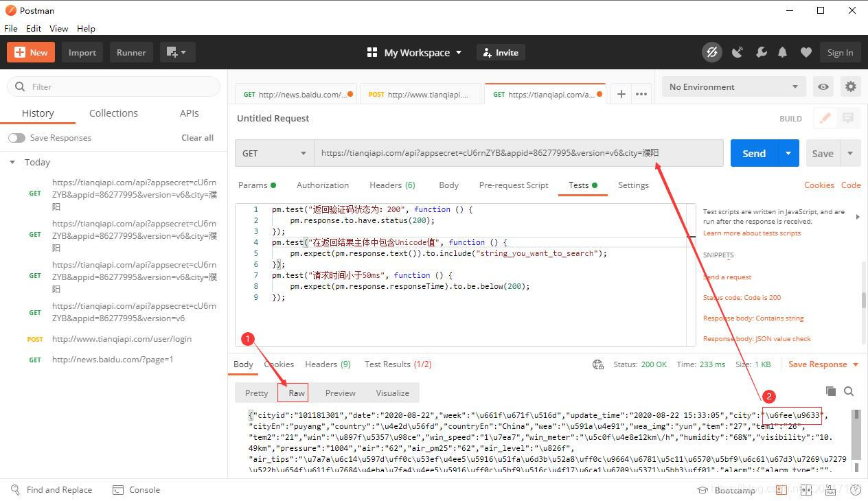This screenshot has height=501, width=868.
Task: Click the Bootcamp icon in status bar
Action: tap(703, 490)
